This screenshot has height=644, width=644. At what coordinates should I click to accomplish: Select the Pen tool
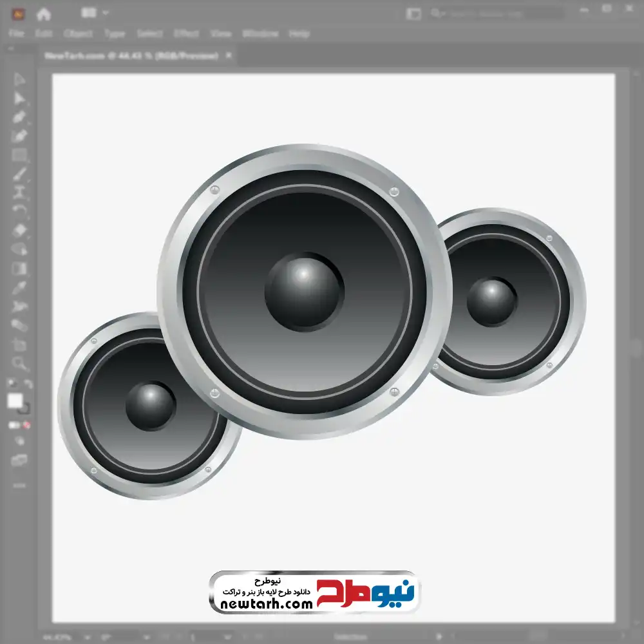19,117
